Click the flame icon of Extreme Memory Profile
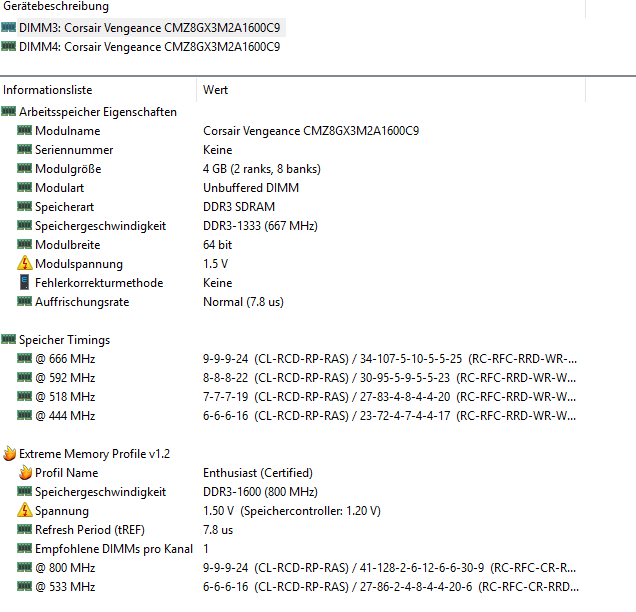Image resolution: width=636 pixels, height=612 pixels. pyautogui.click(x=9, y=453)
